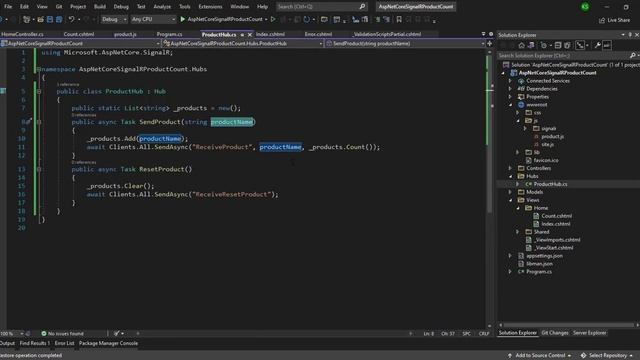Expand the Dependencies node

click(x=510, y=89)
